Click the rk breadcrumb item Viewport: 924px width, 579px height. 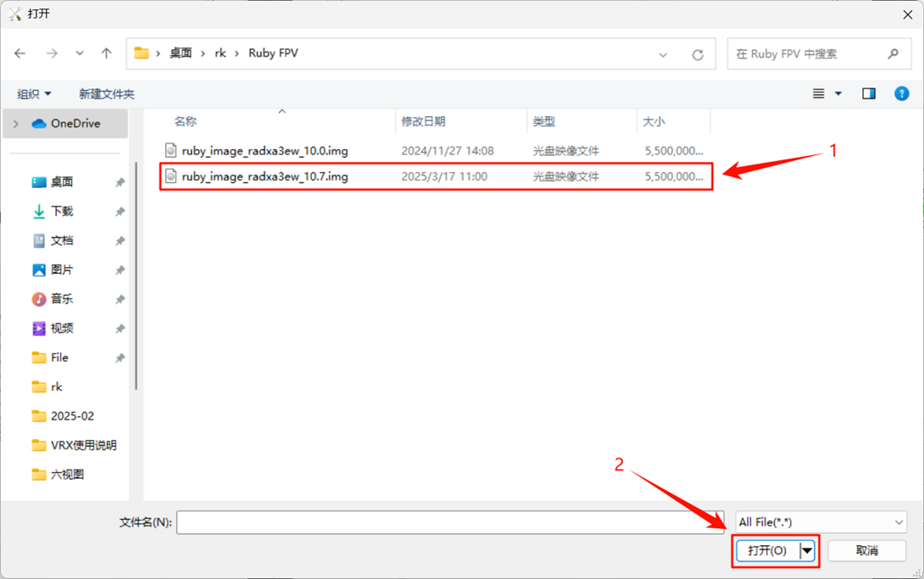point(221,53)
